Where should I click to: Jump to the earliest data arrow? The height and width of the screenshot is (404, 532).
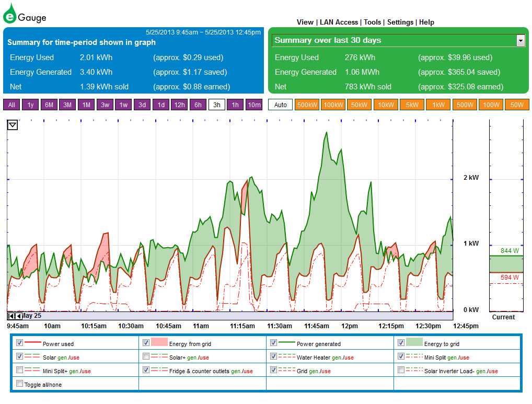click(x=11, y=316)
